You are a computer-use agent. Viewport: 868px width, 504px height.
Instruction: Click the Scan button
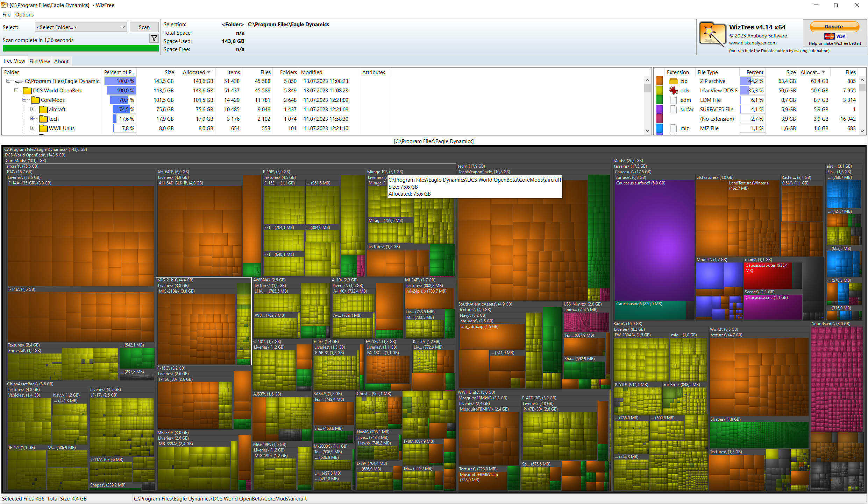(x=144, y=27)
